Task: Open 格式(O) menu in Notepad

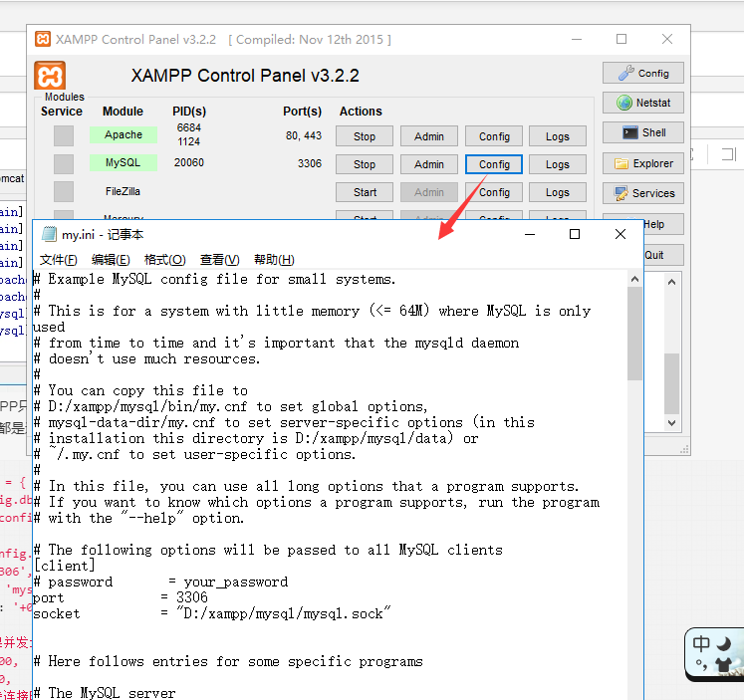Action: pos(164,260)
